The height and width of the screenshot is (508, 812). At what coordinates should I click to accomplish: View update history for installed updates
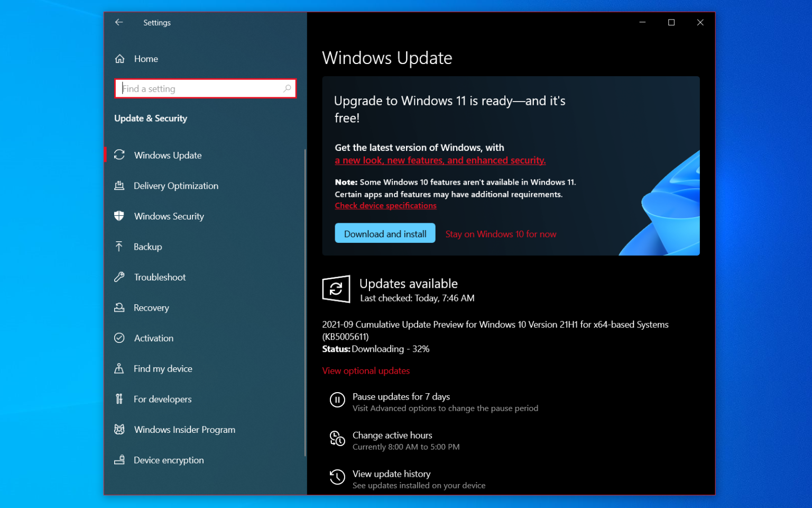(x=391, y=474)
